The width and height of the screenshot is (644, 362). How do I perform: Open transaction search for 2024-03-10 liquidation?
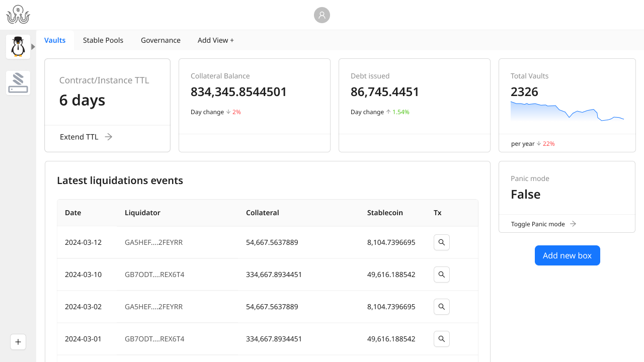coord(441,275)
